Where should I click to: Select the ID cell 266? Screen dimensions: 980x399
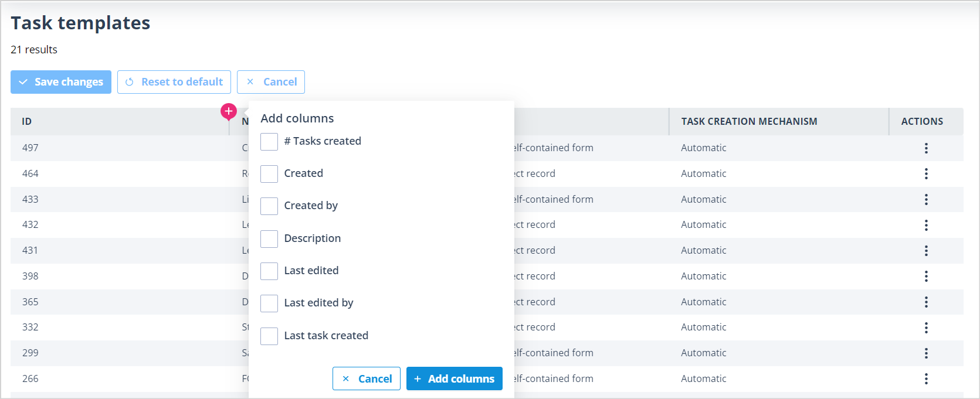30,378
